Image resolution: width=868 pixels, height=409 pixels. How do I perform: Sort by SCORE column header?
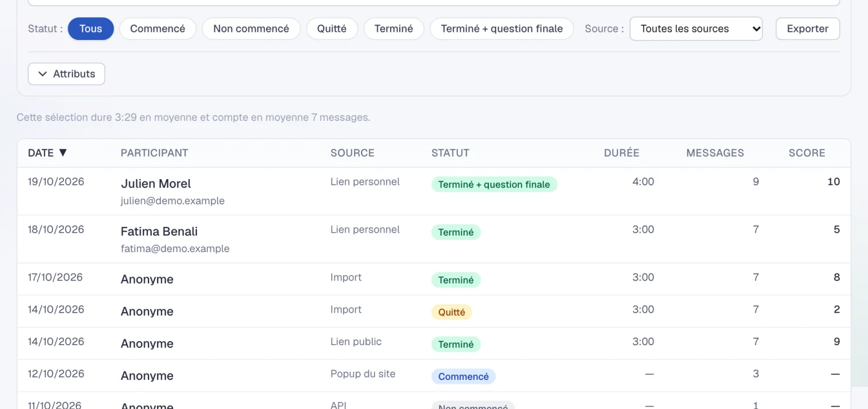[x=807, y=153]
